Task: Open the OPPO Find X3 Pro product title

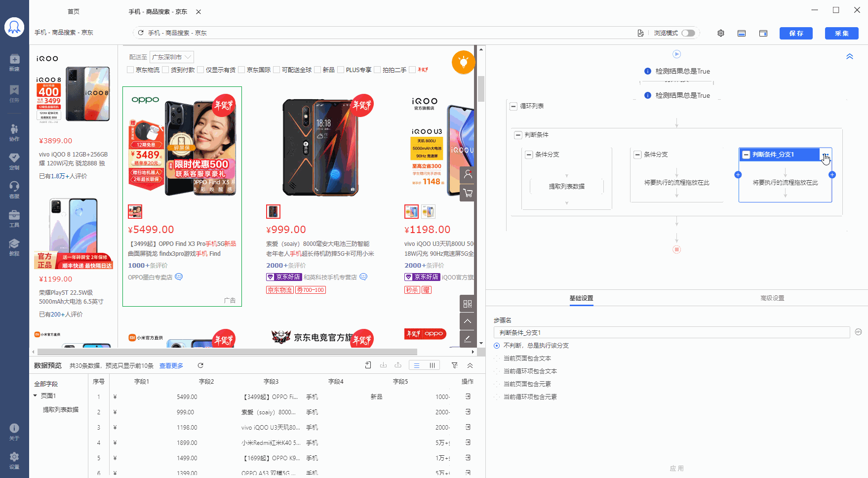Action: click(182, 249)
